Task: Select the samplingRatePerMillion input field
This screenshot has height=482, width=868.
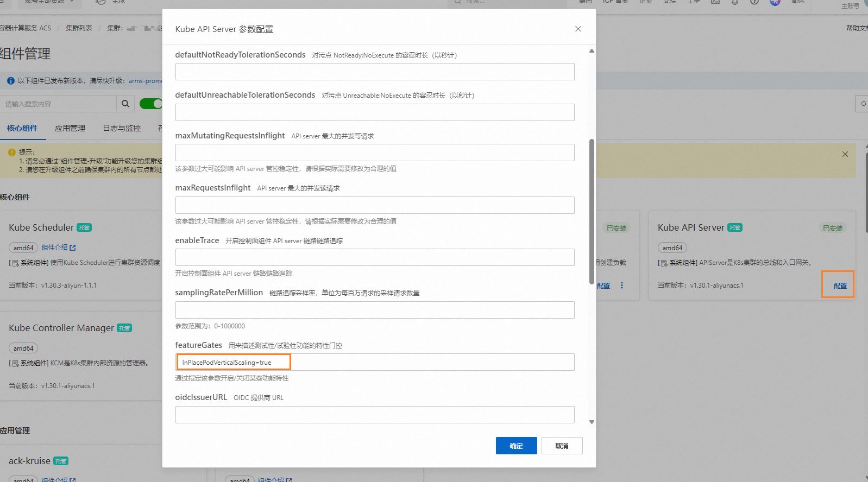Action: click(375, 310)
